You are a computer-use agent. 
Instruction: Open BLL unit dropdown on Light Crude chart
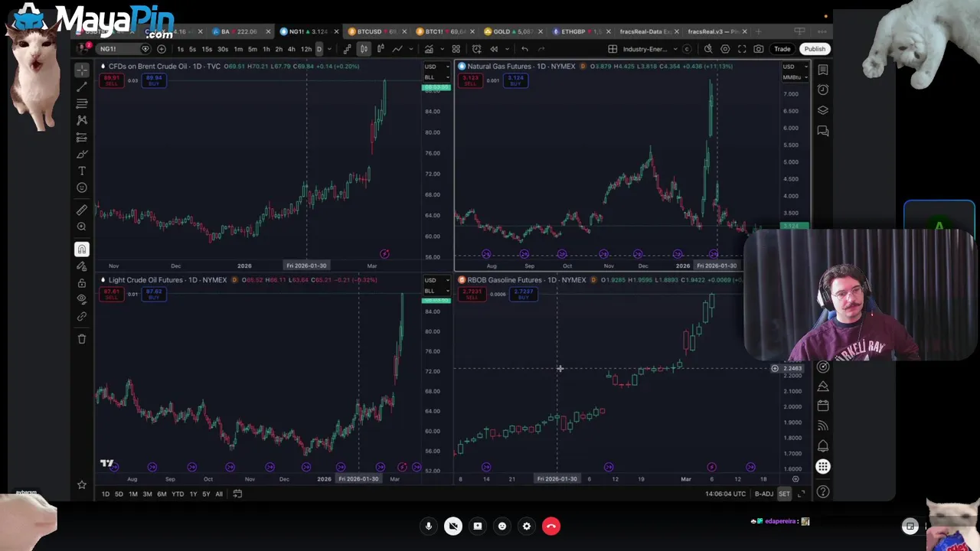436,291
